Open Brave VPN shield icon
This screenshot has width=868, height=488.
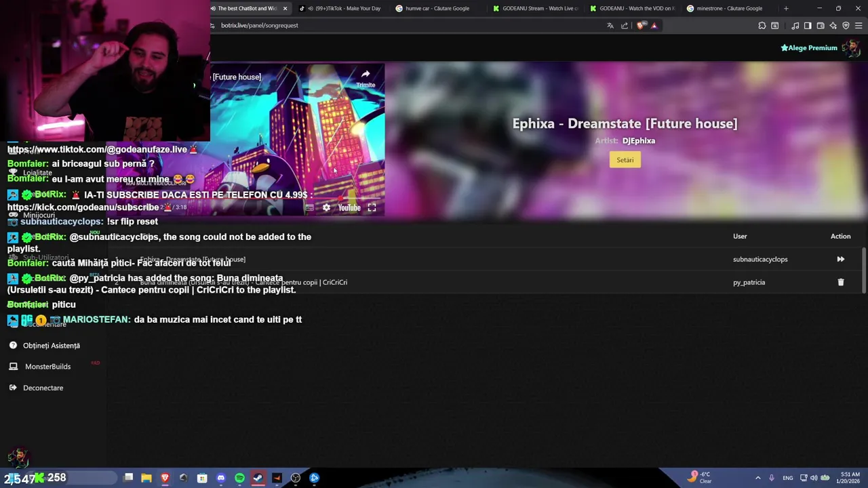(846, 26)
